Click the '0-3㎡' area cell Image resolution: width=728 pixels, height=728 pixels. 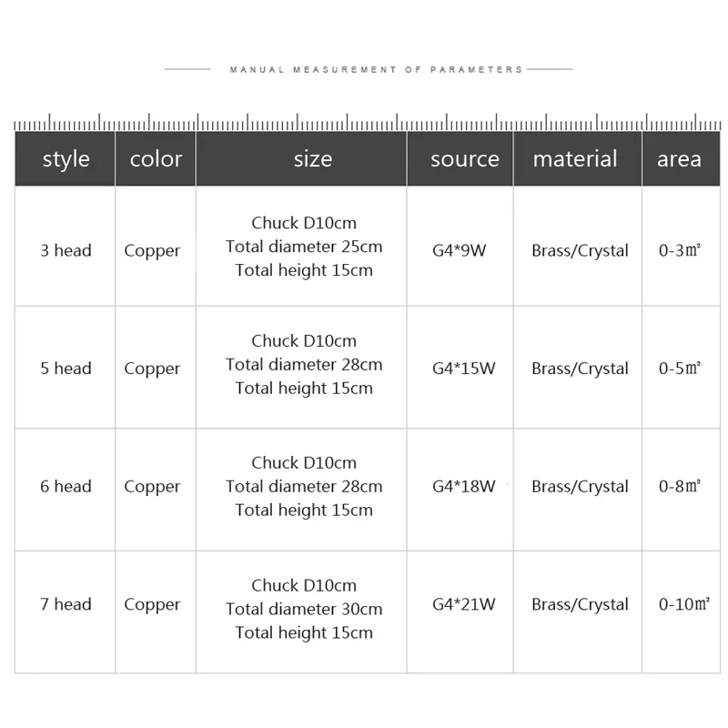680,250
